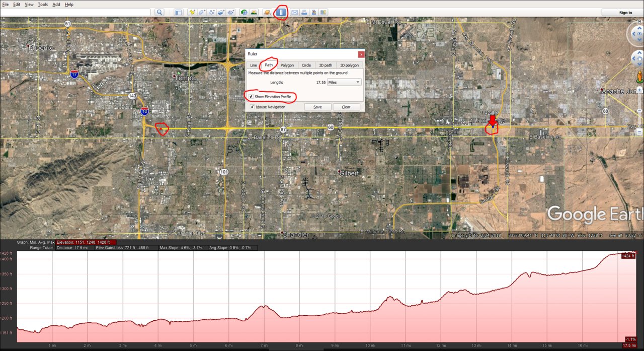644x351 pixels.
Task: Add a placemark with the pushpin icon
Action: [192, 12]
